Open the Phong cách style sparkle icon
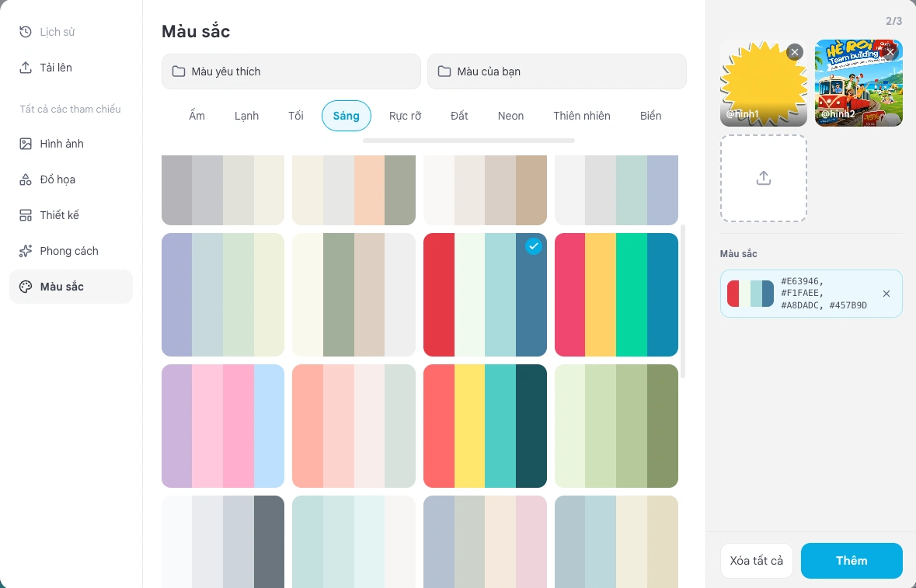The height and width of the screenshot is (588, 916). (25, 251)
